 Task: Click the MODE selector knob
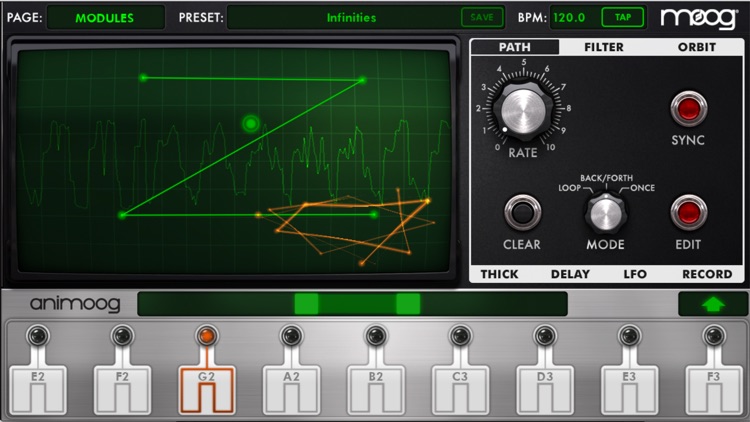[605, 213]
